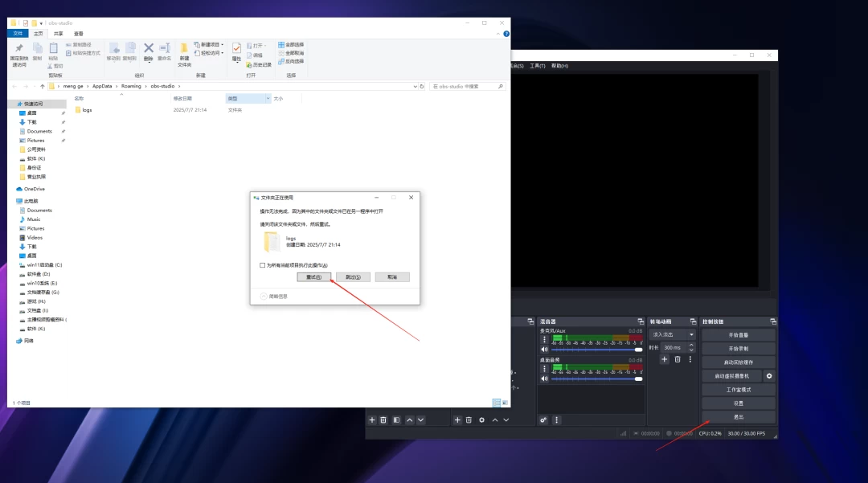Switch to the 查看 (View) ribbon tab
Image resolution: width=868 pixels, height=483 pixels.
point(79,34)
